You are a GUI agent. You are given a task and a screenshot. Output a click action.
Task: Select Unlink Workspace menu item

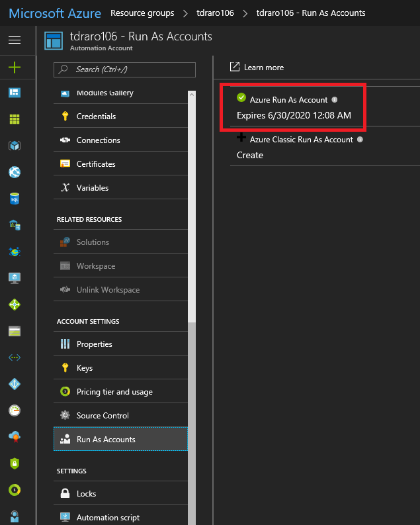120,289
